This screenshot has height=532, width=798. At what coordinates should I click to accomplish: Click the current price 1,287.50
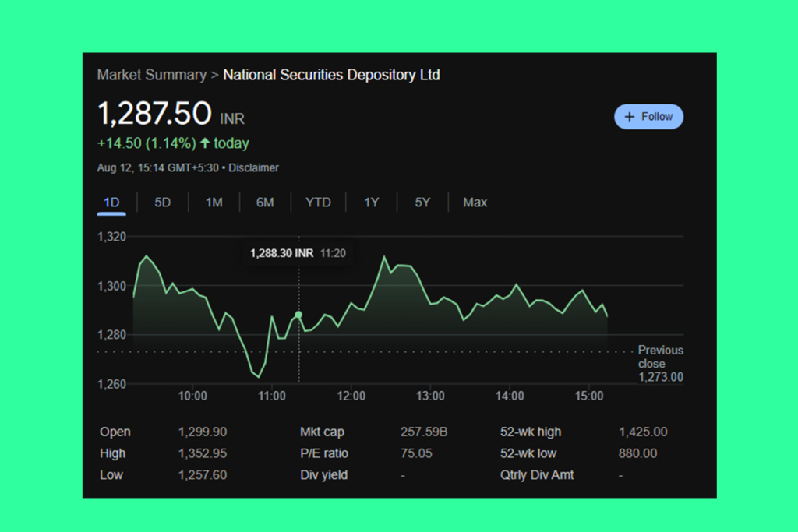(154, 114)
